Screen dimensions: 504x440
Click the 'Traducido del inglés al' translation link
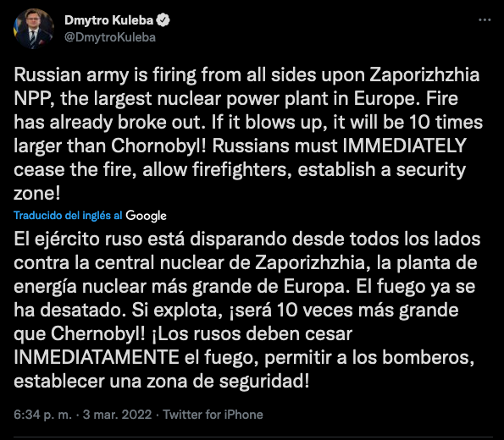[68, 215]
